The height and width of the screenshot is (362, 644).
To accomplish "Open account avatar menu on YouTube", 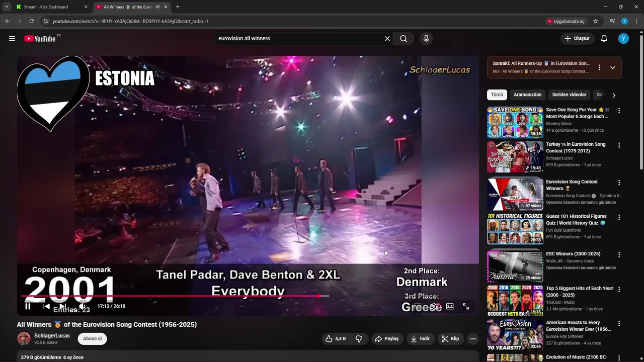I will [x=623, y=39].
